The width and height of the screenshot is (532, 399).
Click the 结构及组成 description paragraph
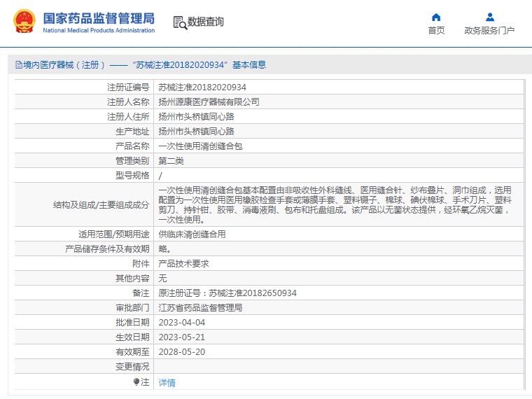coord(335,204)
